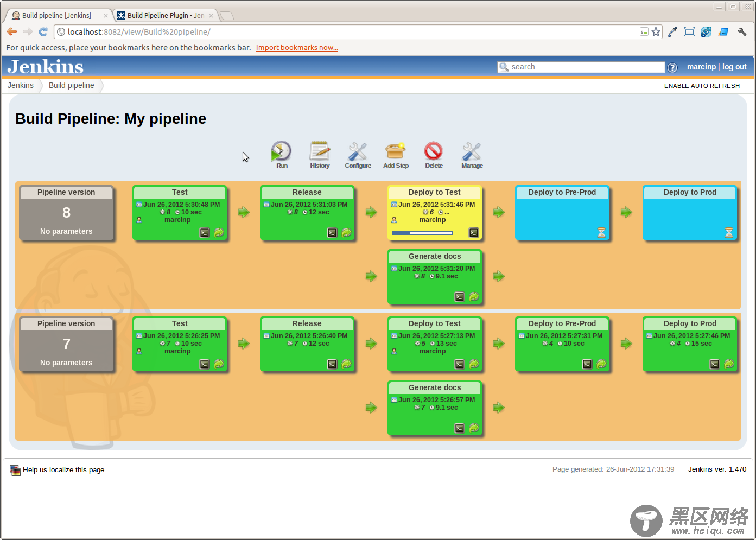Open console icon on Deploy to Prod 5:27:46 PM card
Viewport: 756px width, 540px height.
pos(715,364)
